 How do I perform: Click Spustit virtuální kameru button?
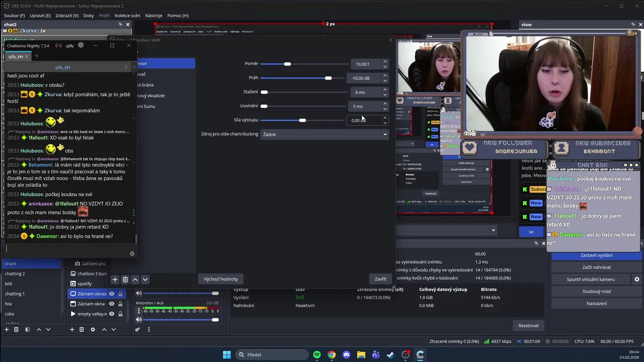coord(591,279)
